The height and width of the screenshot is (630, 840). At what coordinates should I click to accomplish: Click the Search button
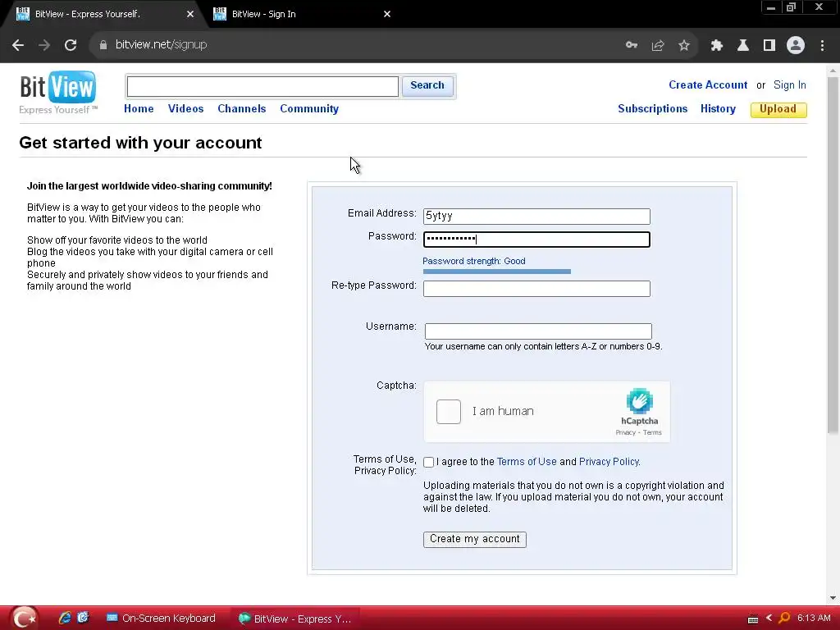tap(427, 85)
